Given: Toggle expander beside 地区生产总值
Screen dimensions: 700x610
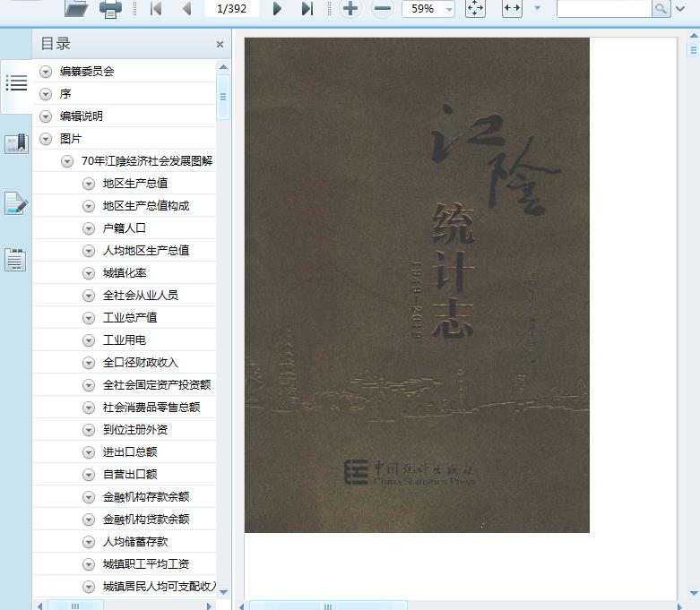Looking at the screenshot, I should (x=89, y=184).
